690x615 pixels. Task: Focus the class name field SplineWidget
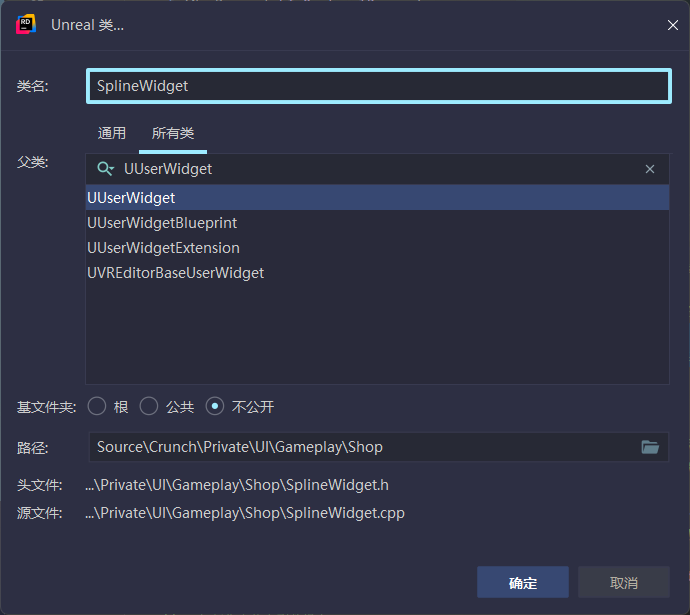379,86
